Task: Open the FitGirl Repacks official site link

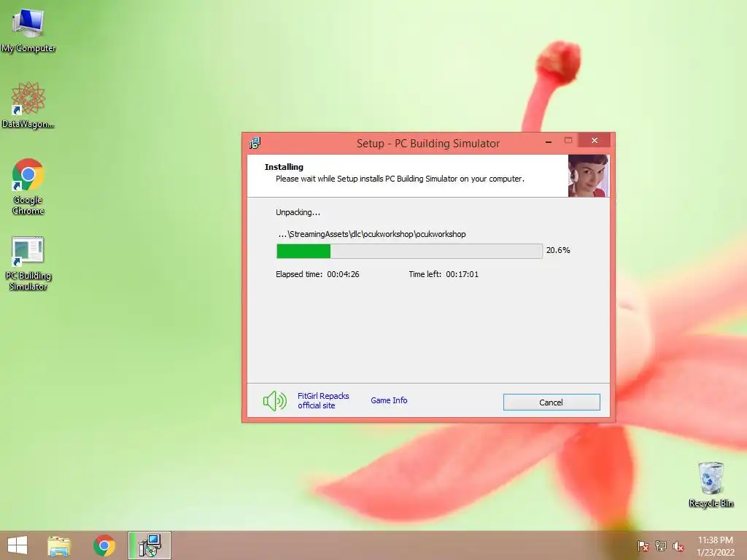Action: click(x=323, y=400)
